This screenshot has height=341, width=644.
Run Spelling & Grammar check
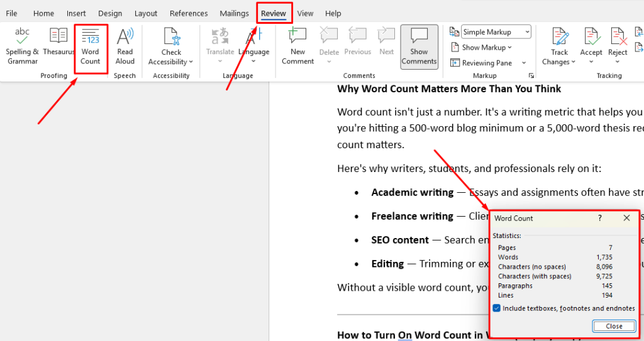22,46
